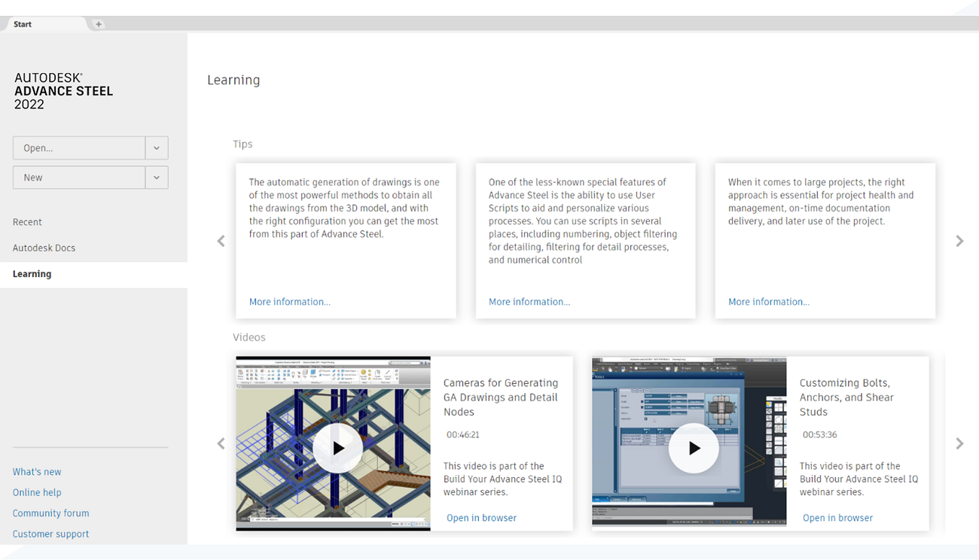
Task: Click the automatic generation of drawings tip text
Action: (345, 208)
